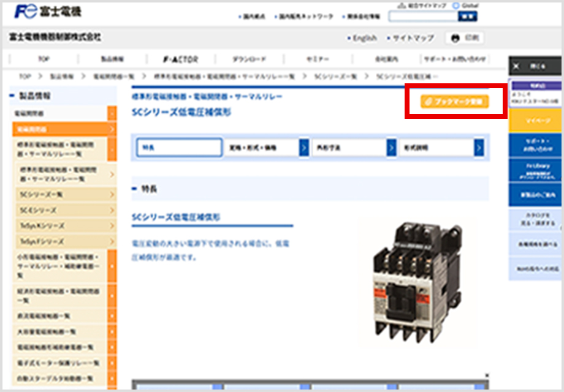564x392 pixels.
Task: Click arrow on SCシリーズ一覧 sidebar row
Action: click(112, 194)
